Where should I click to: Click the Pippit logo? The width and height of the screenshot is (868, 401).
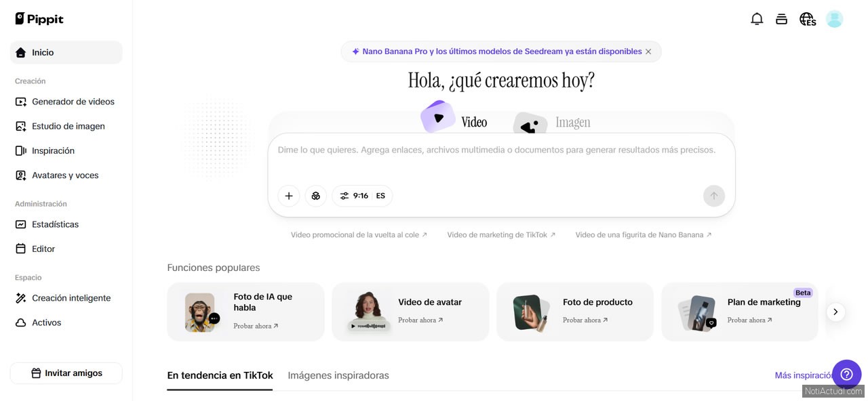[x=39, y=19]
